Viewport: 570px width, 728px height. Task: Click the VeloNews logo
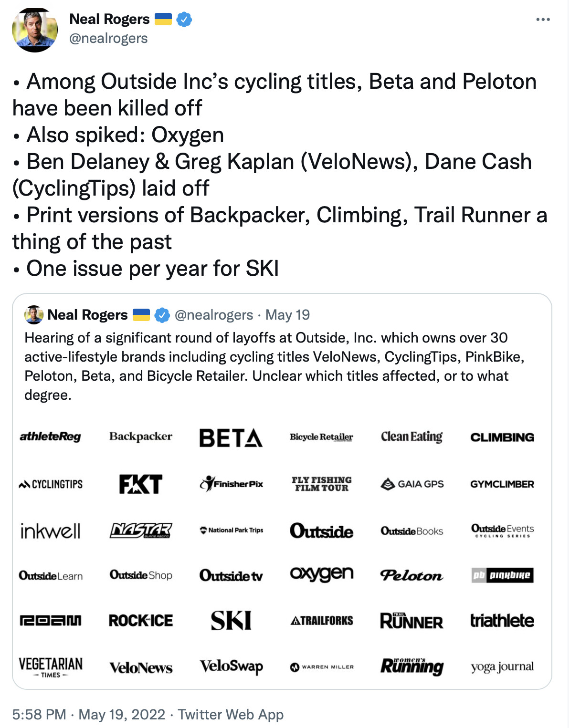tap(141, 667)
